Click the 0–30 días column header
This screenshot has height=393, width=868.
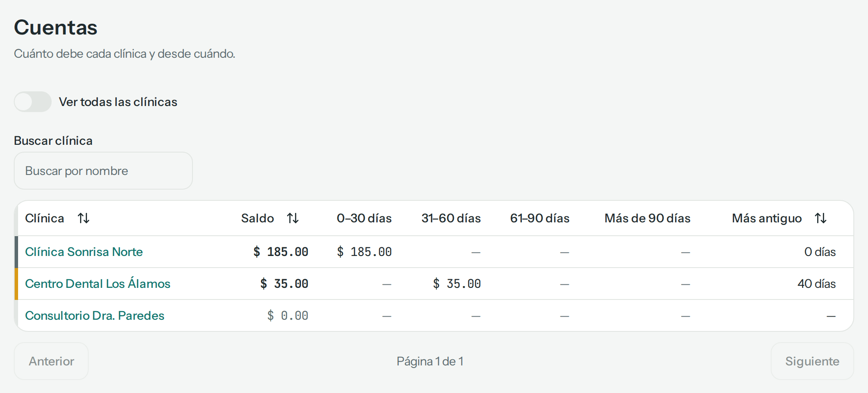(364, 218)
